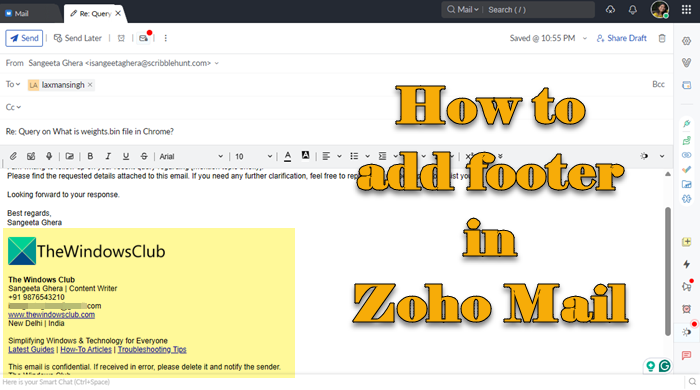Expand the To field options arrow
Screen dimensions: 700x390
[17, 84]
